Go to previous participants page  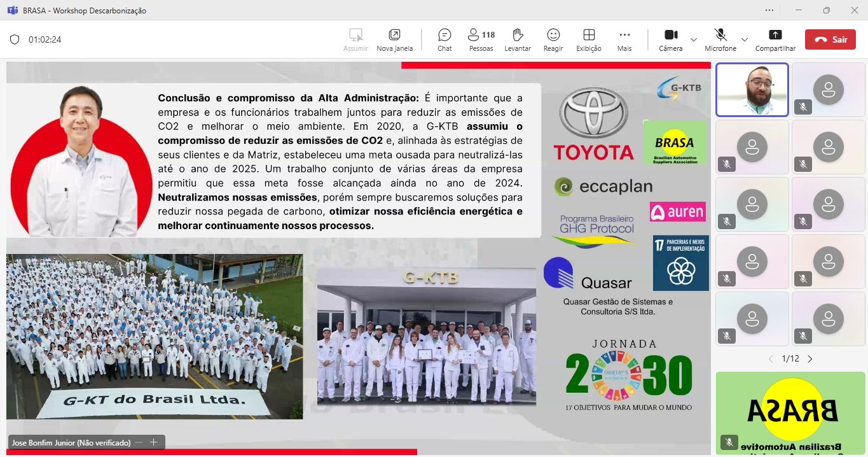pyautogui.click(x=772, y=359)
